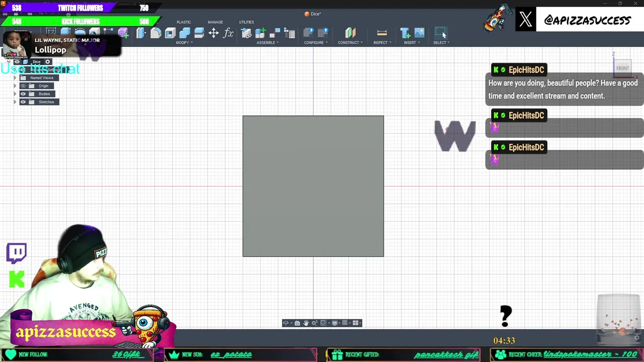This screenshot has height=362, width=644.
Task: Select the Shell tool icon
Action: 170,33
